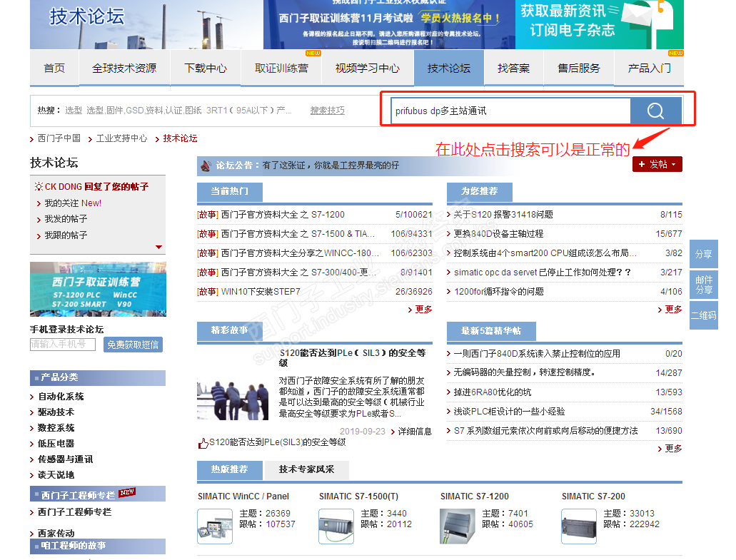This screenshot has height=560, width=736.
Task: Switch to the 技术专家风采 tab
Action: coord(306,469)
